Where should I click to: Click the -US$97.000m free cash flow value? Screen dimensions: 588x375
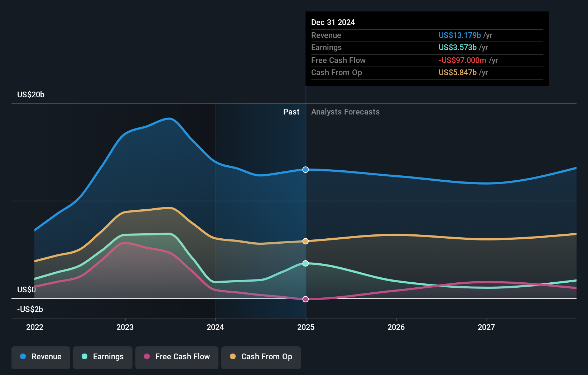click(462, 60)
